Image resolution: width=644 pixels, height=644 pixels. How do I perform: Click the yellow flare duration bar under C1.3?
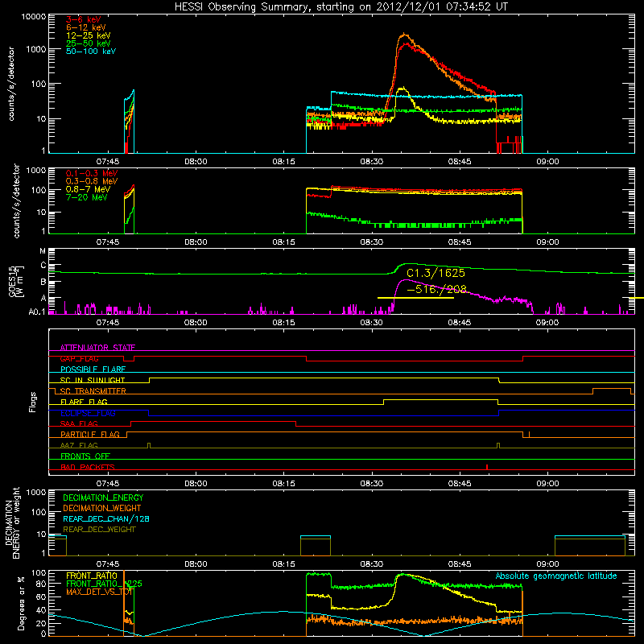tap(415, 297)
